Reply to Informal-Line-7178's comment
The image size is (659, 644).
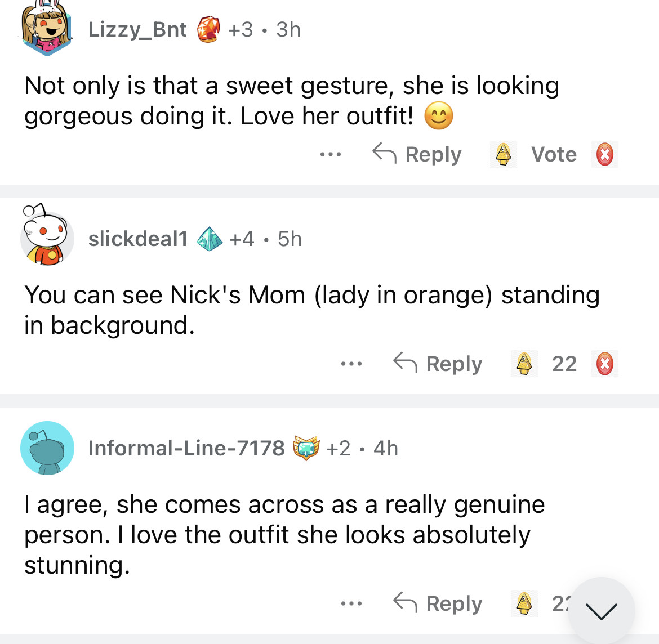[438, 603]
